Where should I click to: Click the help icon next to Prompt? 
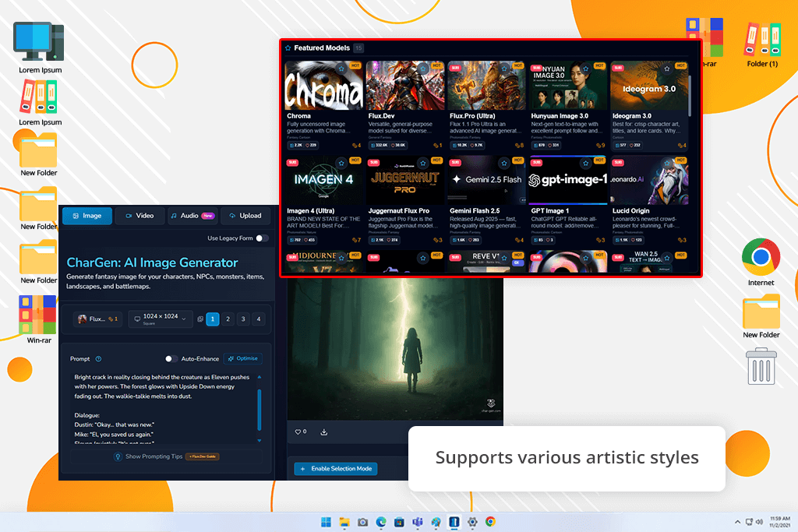[x=98, y=359]
